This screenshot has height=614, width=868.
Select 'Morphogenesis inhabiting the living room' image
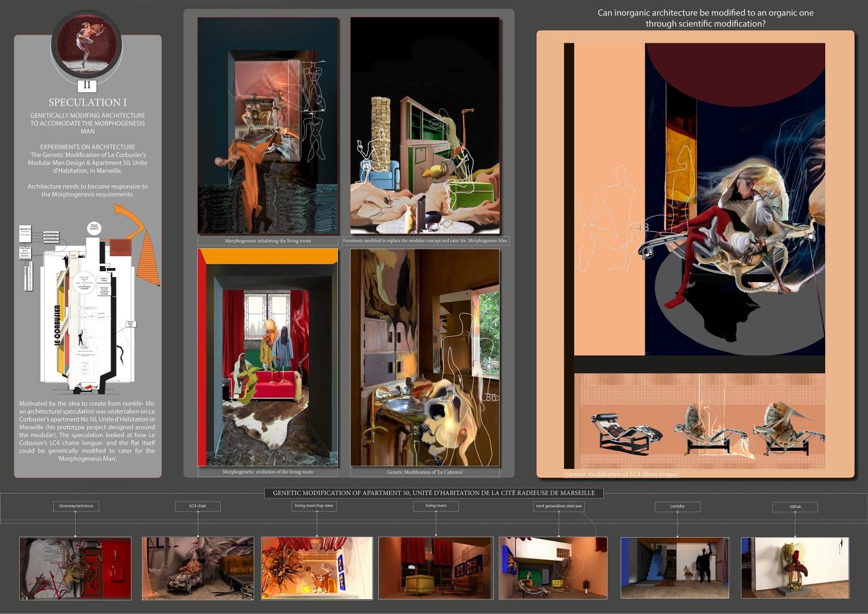click(268, 125)
